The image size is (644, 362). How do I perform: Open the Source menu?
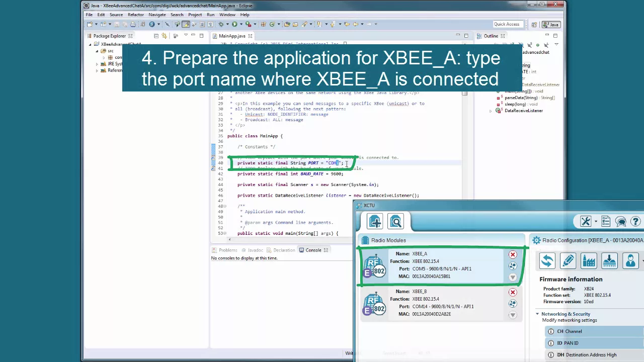[116, 15]
